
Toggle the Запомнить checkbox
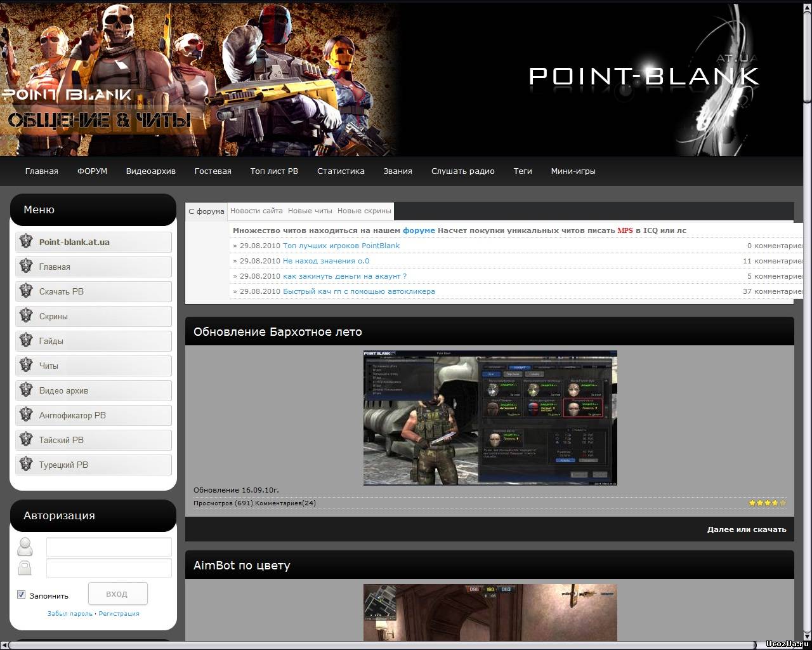click(21, 595)
